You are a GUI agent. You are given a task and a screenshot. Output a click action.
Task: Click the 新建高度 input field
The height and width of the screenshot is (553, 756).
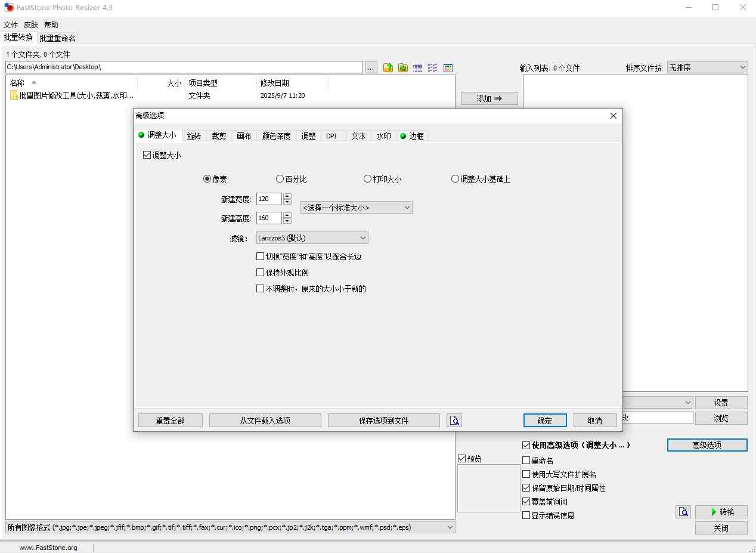pyautogui.click(x=268, y=218)
